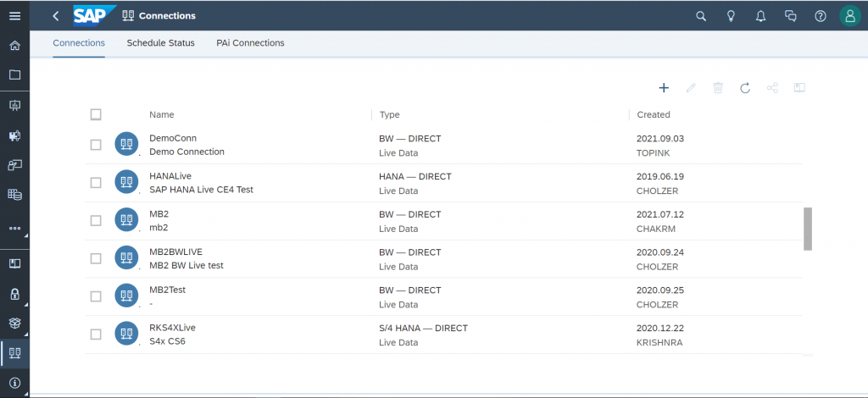Expand the more options ellipsis in sidebar

[15, 228]
